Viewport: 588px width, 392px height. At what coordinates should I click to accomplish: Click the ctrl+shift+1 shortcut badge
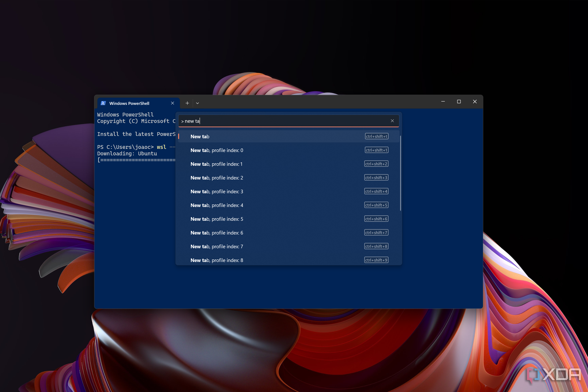(376, 150)
